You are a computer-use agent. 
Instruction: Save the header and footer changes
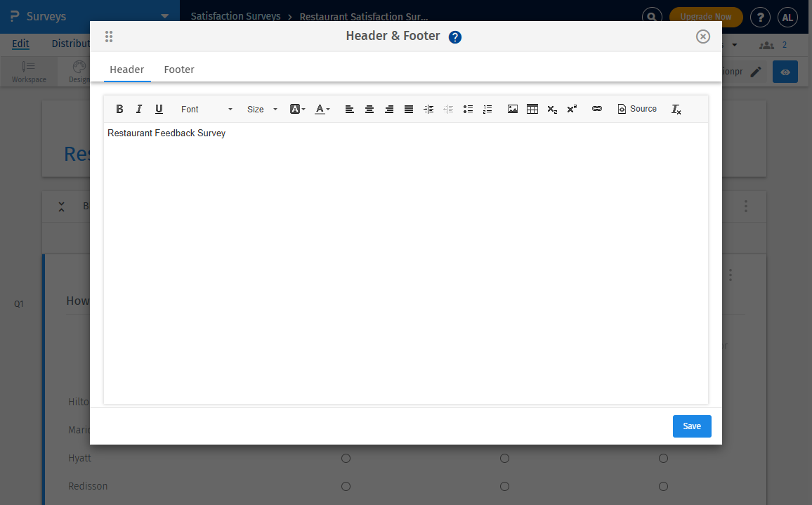click(692, 426)
